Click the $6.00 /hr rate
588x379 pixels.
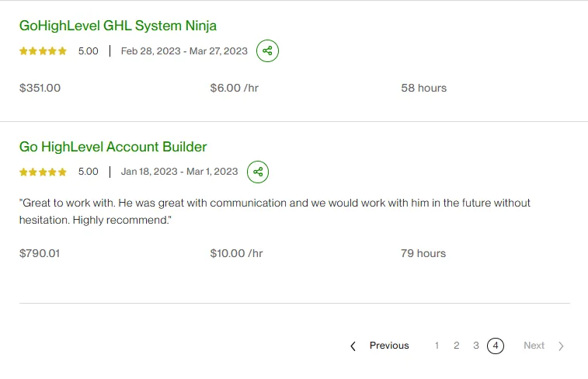click(234, 88)
